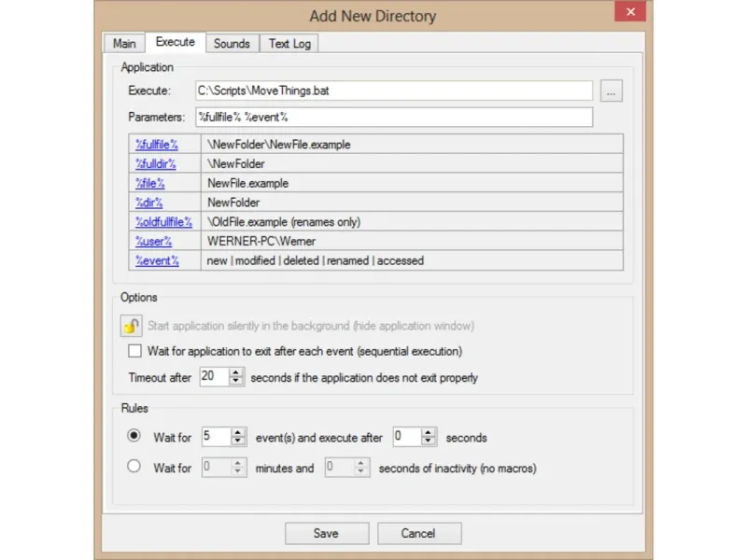Open the Sounds tab

[x=232, y=43]
